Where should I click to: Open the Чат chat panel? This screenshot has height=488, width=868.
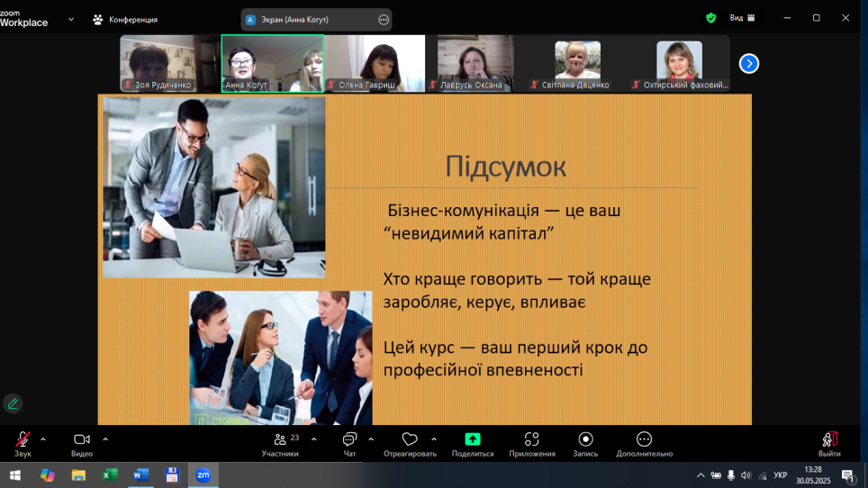(349, 439)
